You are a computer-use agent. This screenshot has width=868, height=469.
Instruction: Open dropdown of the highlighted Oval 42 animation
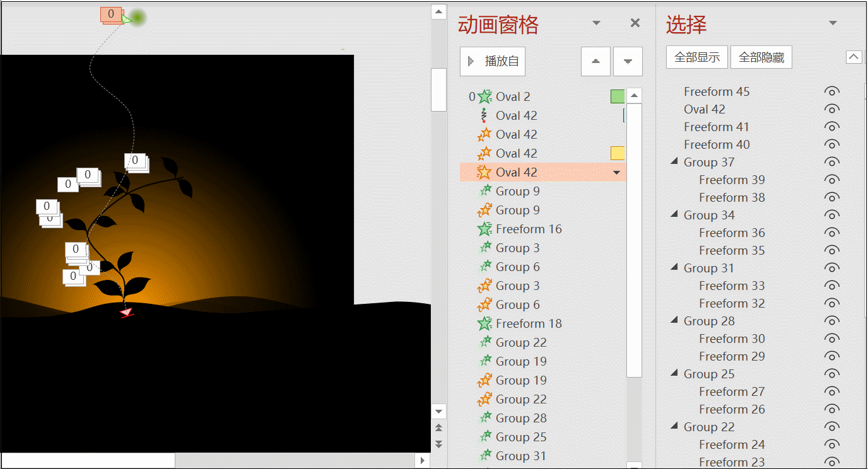click(x=617, y=172)
